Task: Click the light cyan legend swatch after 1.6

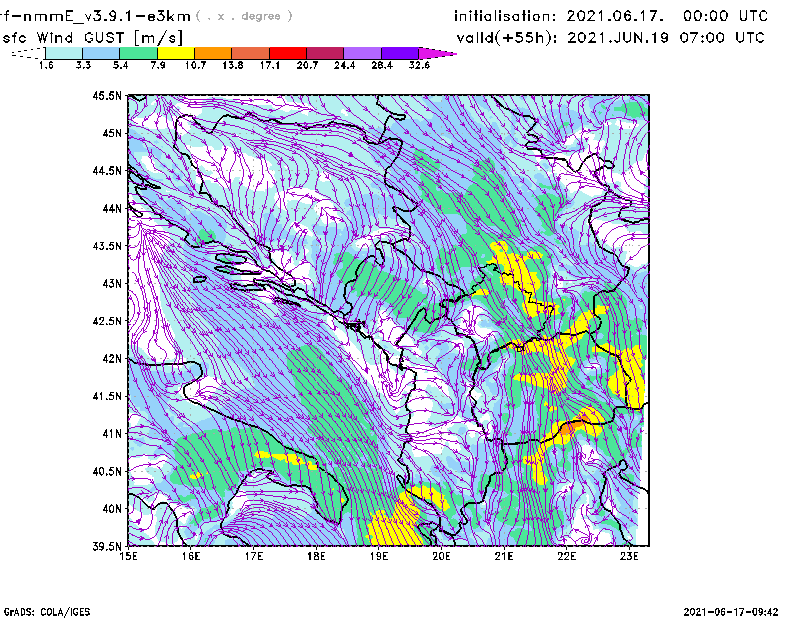Action: (x=64, y=53)
